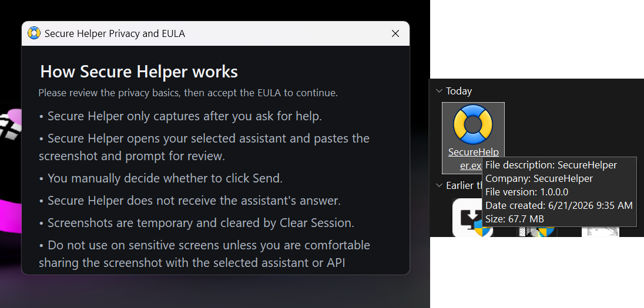644x308 pixels.
Task: Click 'Company: SecureHelper' tooltip line
Action: (539, 178)
